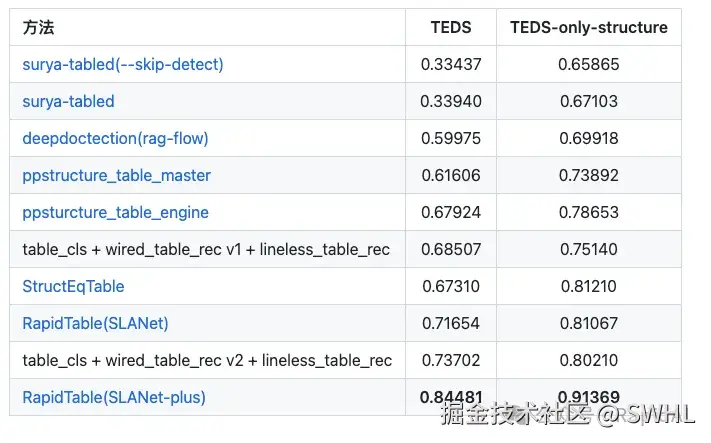Click the bold TEDS value 0.84481
Viewport: 711px width, 443px height.
click(450, 398)
